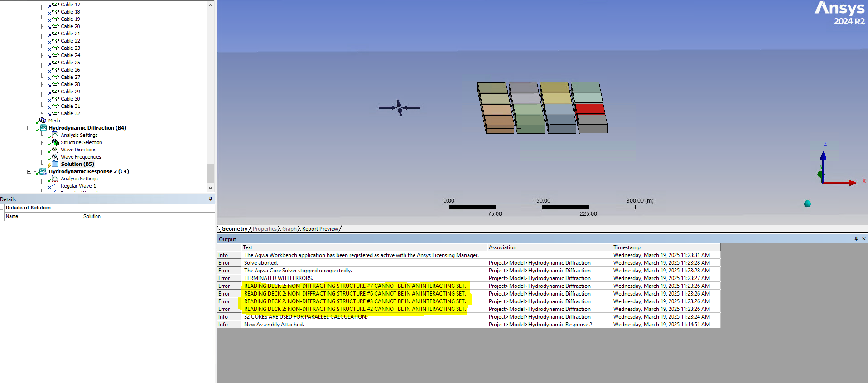Collapse the Details of Solution group
868x383 pixels.
tap(2, 208)
